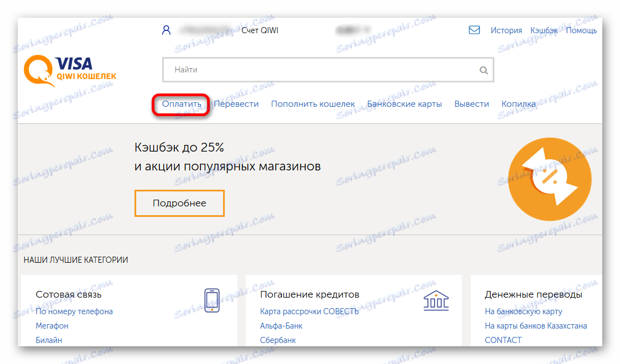
Task: Click the Денежные переводы category heading
Action: (x=534, y=294)
